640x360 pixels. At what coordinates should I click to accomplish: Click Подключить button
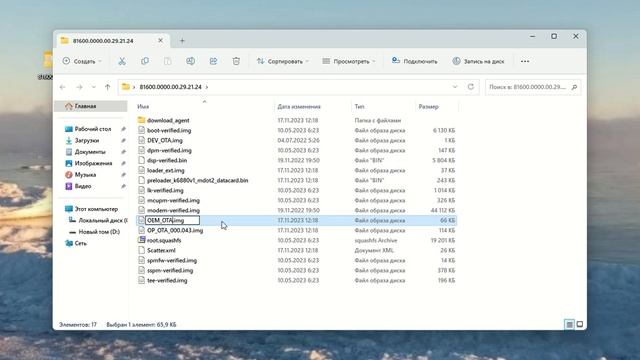point(414,61)
